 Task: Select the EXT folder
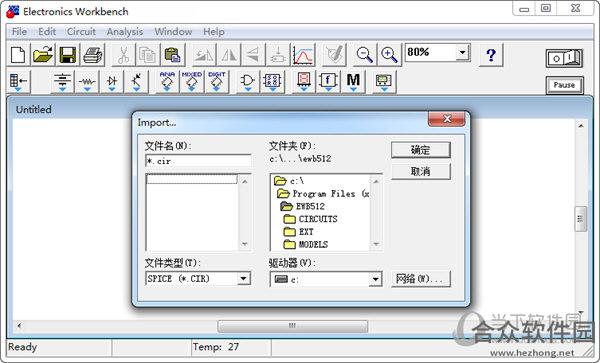(298, 231)
